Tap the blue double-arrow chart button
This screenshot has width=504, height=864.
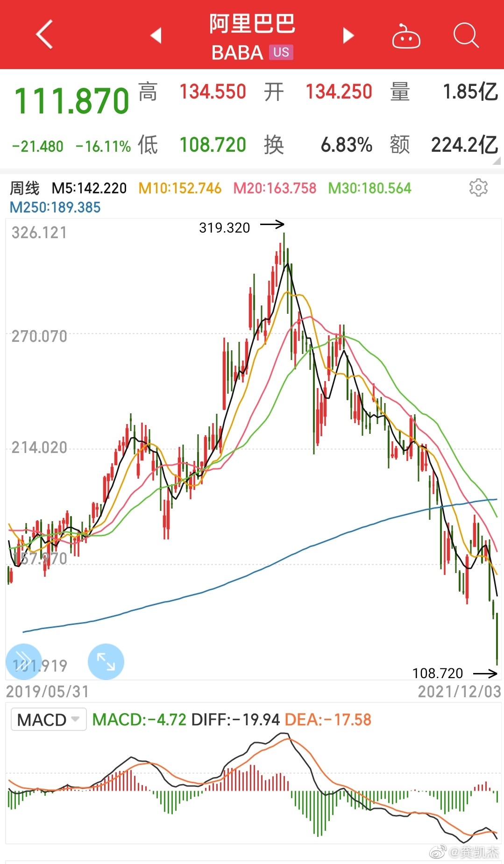[x=23, y=661]
